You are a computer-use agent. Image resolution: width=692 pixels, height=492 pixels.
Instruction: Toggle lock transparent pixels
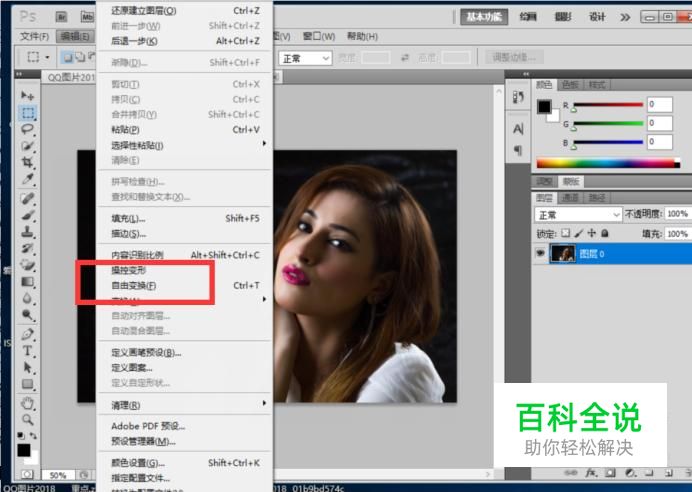click(x=565, y=233)
